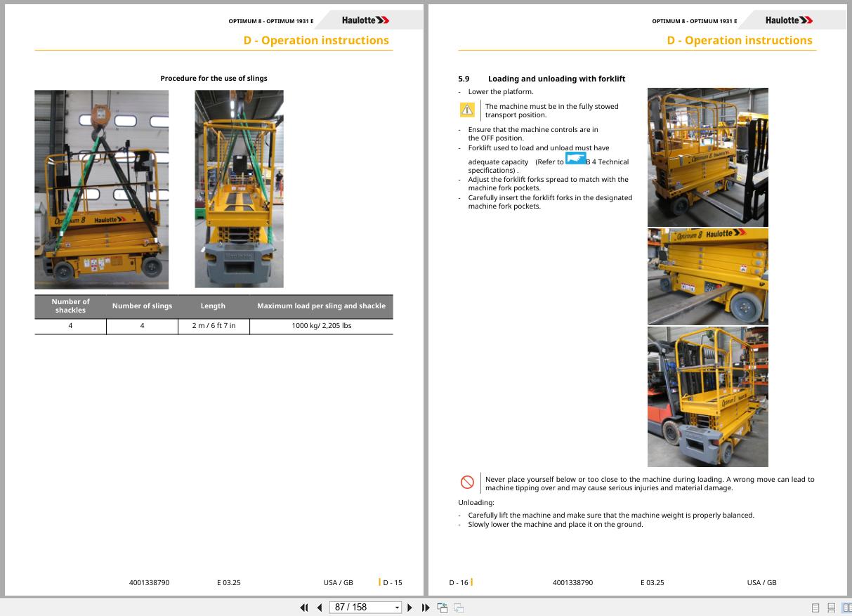Click the Haulotte logo on right page
The width and height of the screenshot is (852, 616).
click(x=789, y=20)
